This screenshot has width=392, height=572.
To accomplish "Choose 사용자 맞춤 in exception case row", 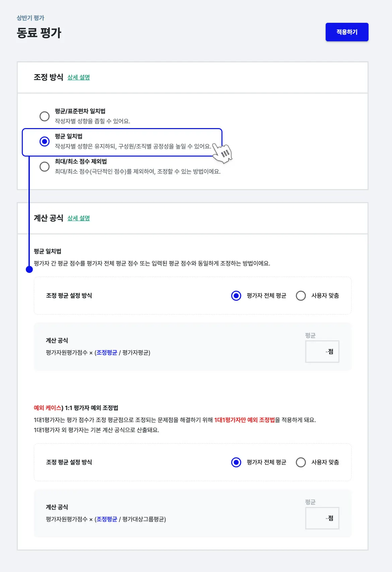I will (301, 462).
